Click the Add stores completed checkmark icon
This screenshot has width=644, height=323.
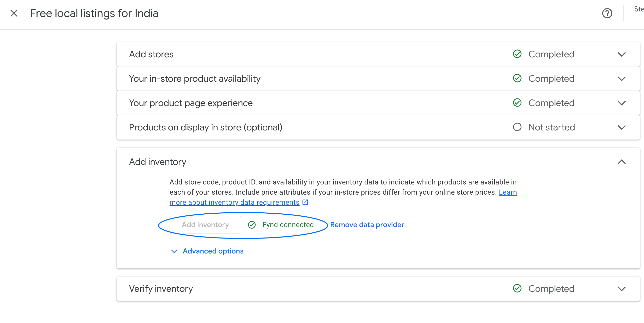pos(517,54)
